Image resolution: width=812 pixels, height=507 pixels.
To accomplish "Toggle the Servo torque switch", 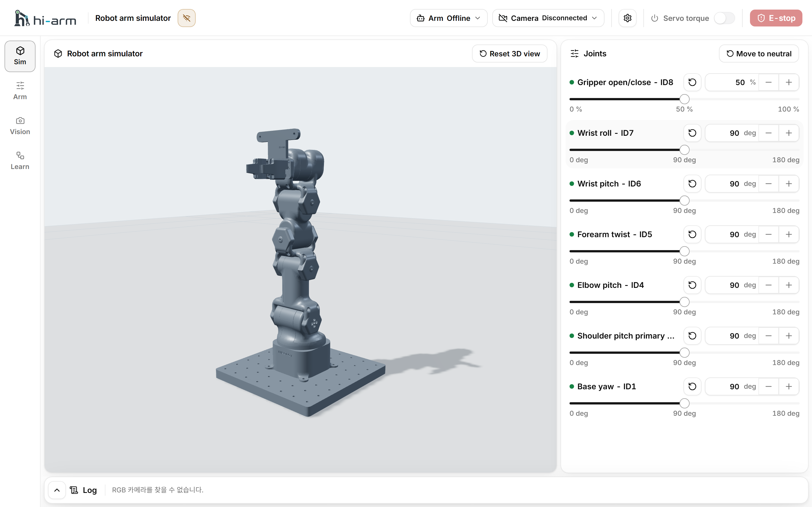I will (x=724, y=18).
